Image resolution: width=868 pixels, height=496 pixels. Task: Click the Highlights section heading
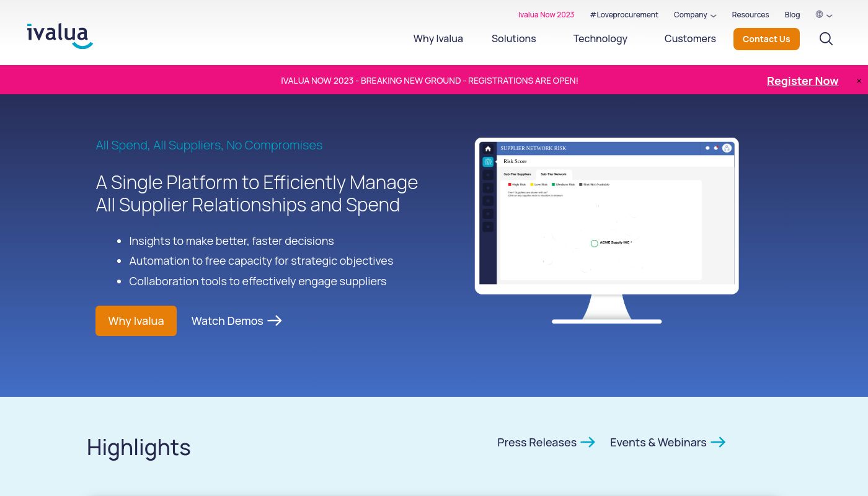coord(138,447)
